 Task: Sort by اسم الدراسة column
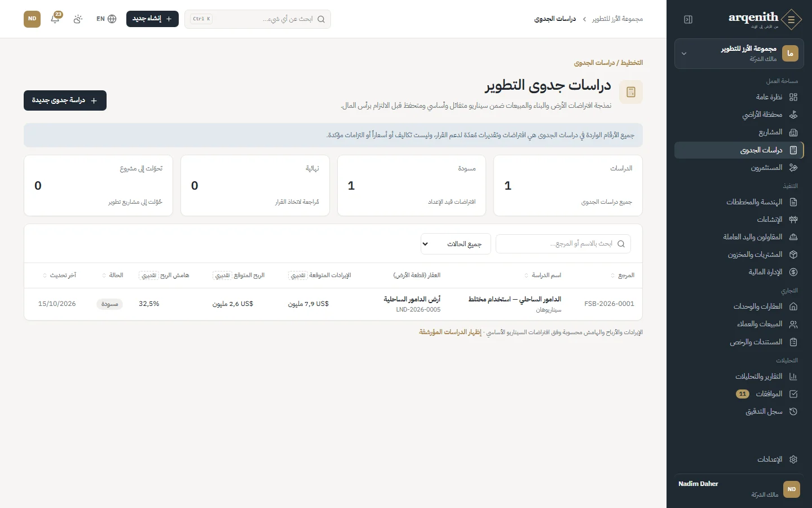coord(542,275)
